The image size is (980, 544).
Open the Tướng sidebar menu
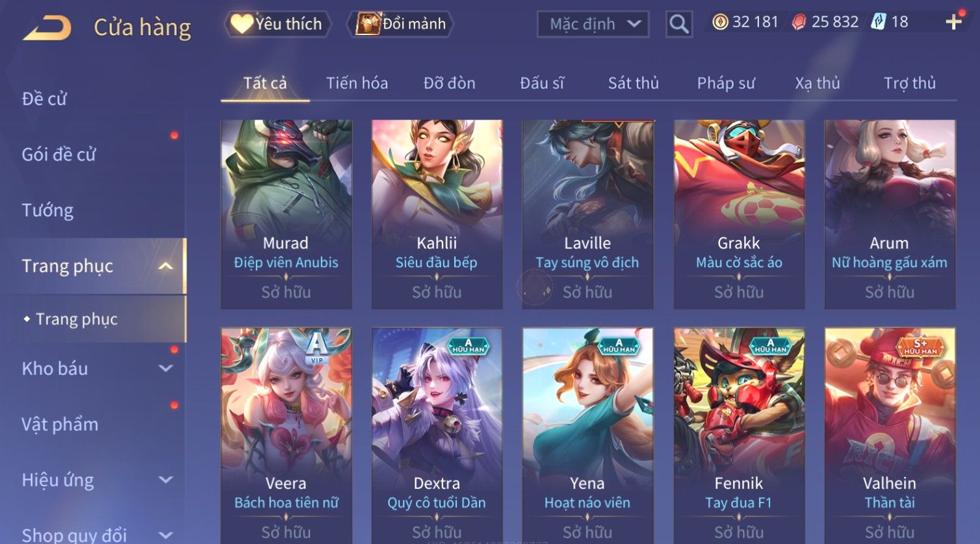pyautogui.click(x=47, y=211)
